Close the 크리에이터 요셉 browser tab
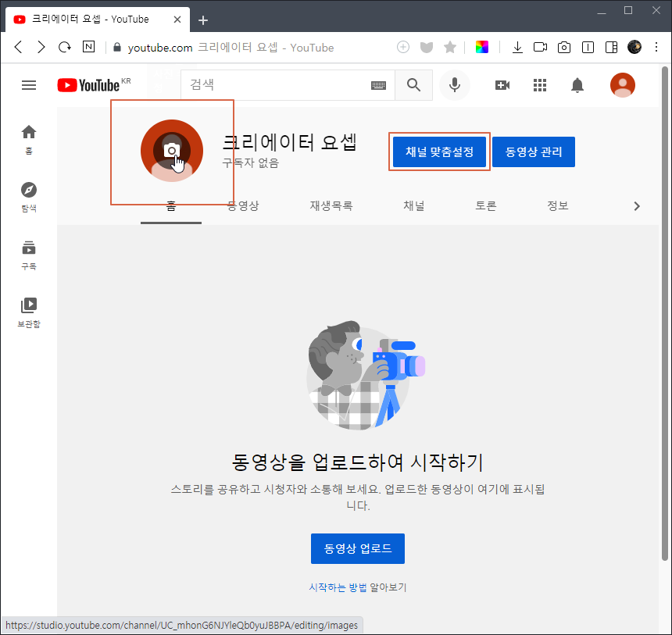The height and width of the screenshot is (635, 672). [x=177, y=20]
